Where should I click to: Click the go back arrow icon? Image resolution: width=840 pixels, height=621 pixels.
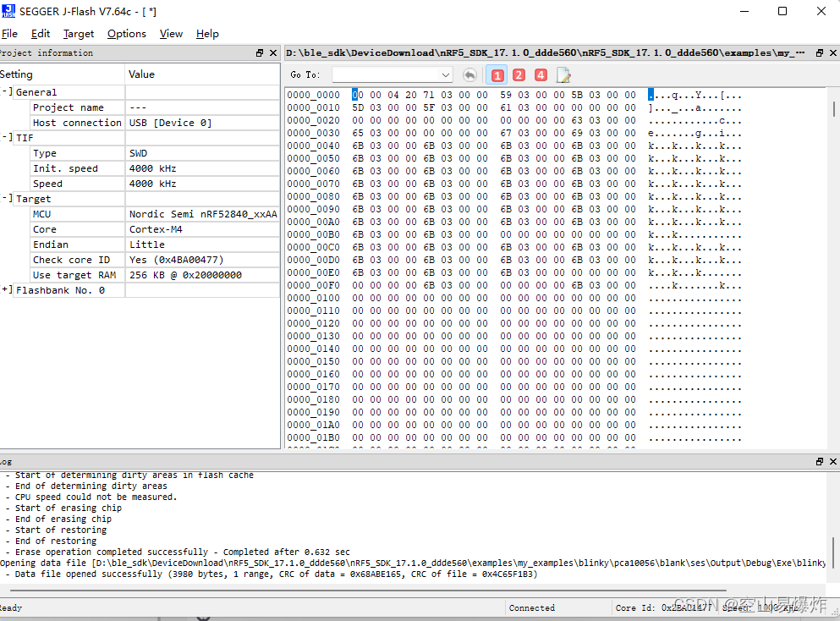[x=469, y=75]
